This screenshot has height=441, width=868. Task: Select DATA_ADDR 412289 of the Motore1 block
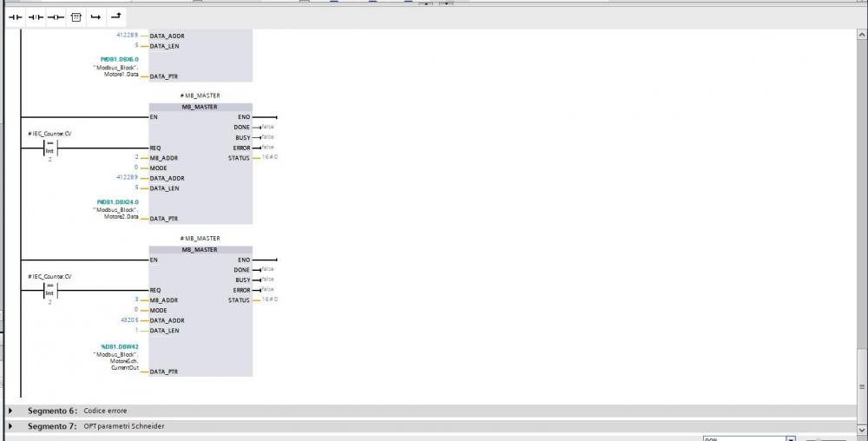click(128, 35)
